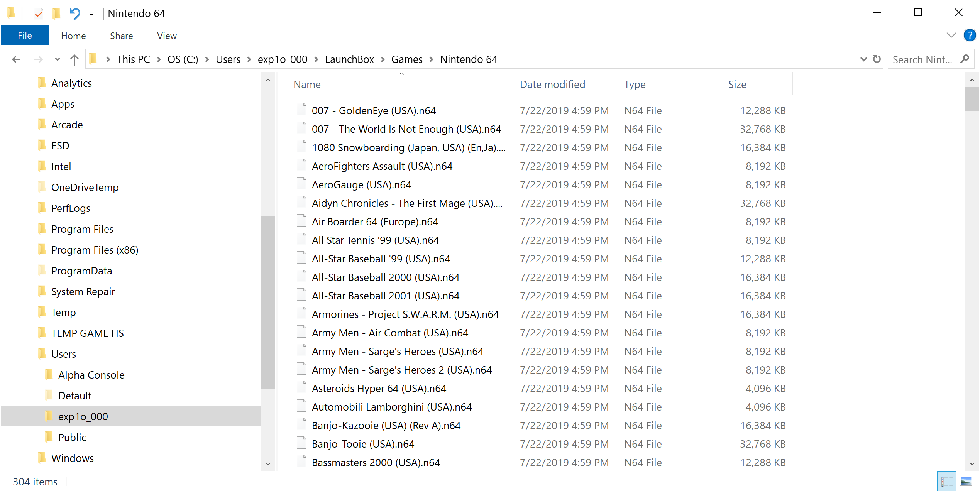Image resolution: width=980 pixels, height=492 pixels.
Task: Click the Users folder icon in tree
Action: pos(42,353)
